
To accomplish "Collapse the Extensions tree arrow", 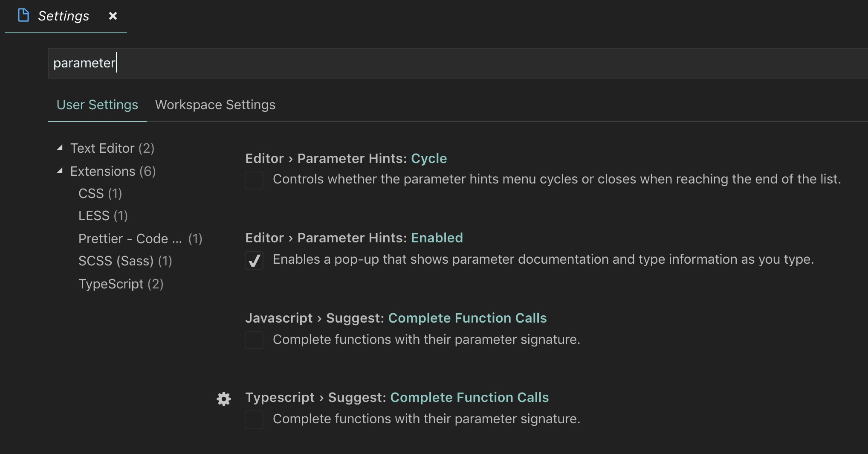I will (x=60, y=171).
